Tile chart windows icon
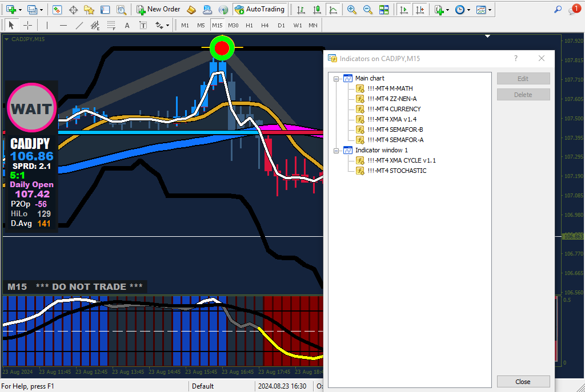This screenshot has width=585, height=392. coord(384,10)
